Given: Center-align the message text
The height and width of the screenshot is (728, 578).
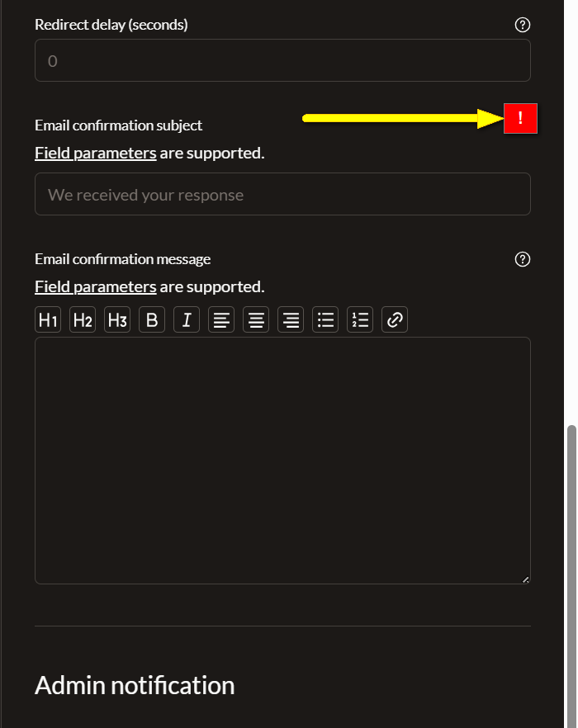Looking at the screenshot, I should pos(256,319).
